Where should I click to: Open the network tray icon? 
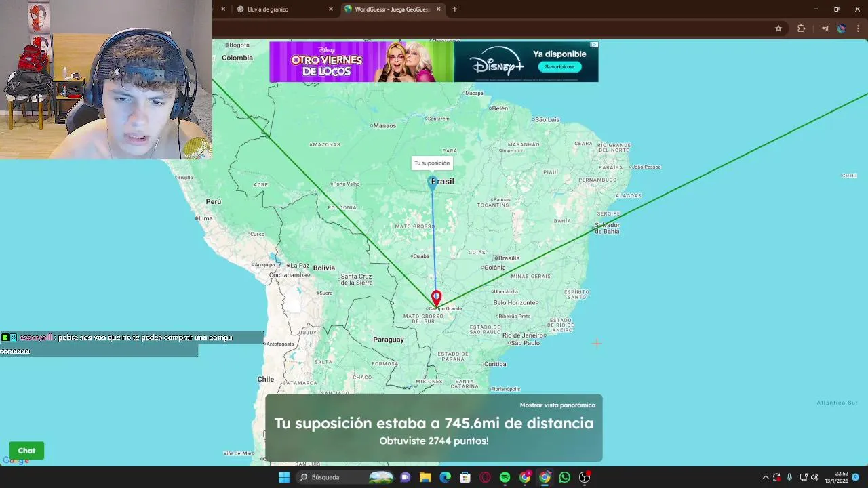[804, 477]
